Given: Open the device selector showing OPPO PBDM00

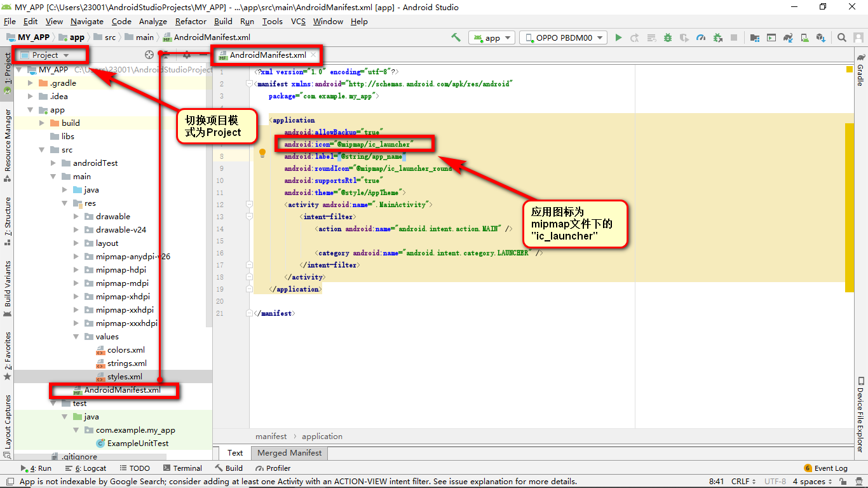Looking at the screenshot, I should click(x=562, y=37).
